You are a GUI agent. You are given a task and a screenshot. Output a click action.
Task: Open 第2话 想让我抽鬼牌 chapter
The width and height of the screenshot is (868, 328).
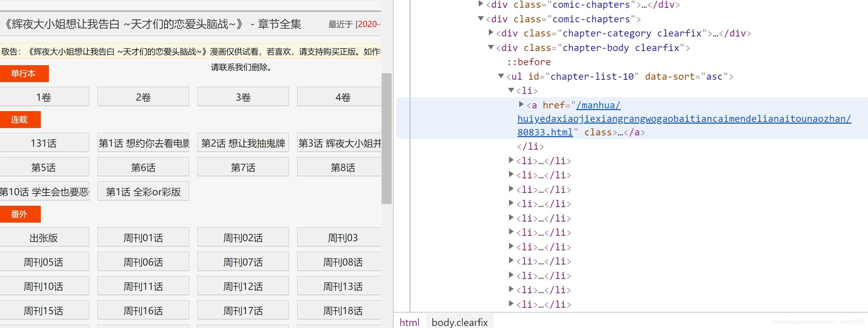243,143
